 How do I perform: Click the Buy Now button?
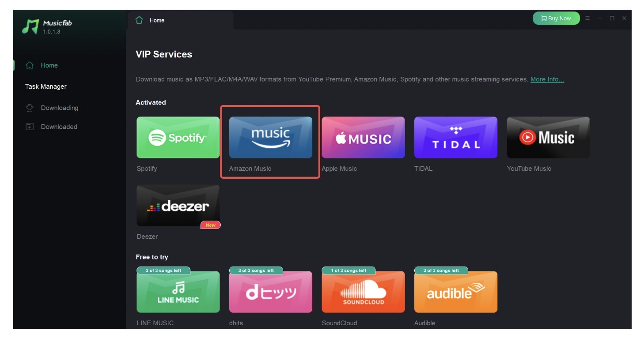pos(556,19)
